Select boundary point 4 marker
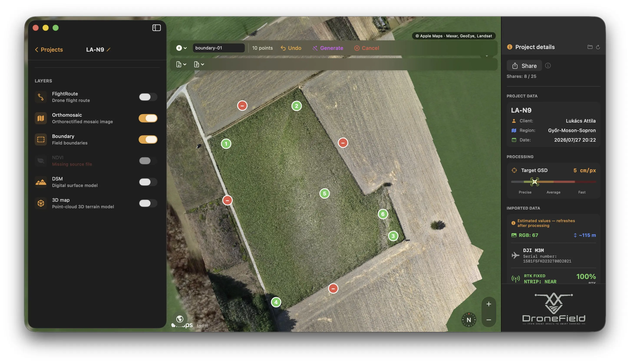630x364 pixels. click(x=276, y=302)
